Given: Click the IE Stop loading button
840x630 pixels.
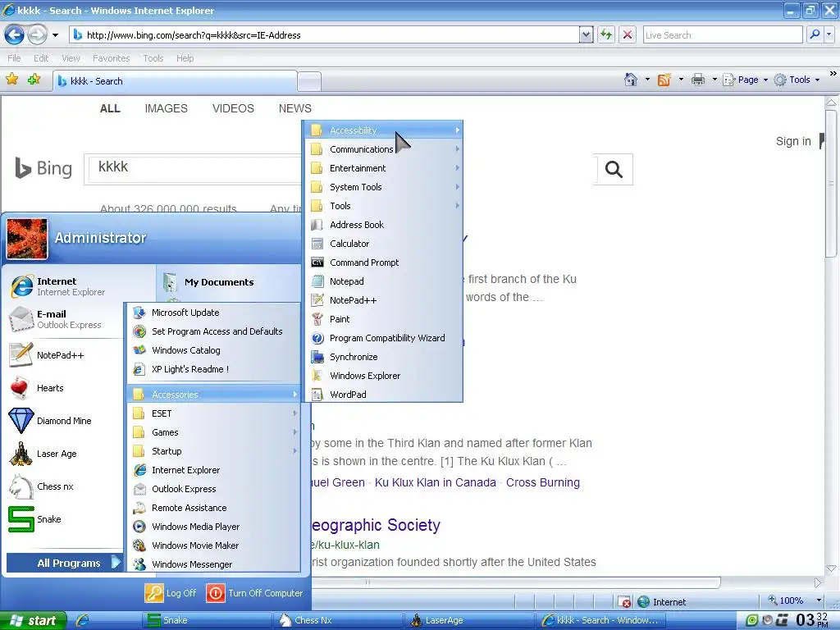Looking at the screenshot, I should pyautogui.click(x=628, y=34).
